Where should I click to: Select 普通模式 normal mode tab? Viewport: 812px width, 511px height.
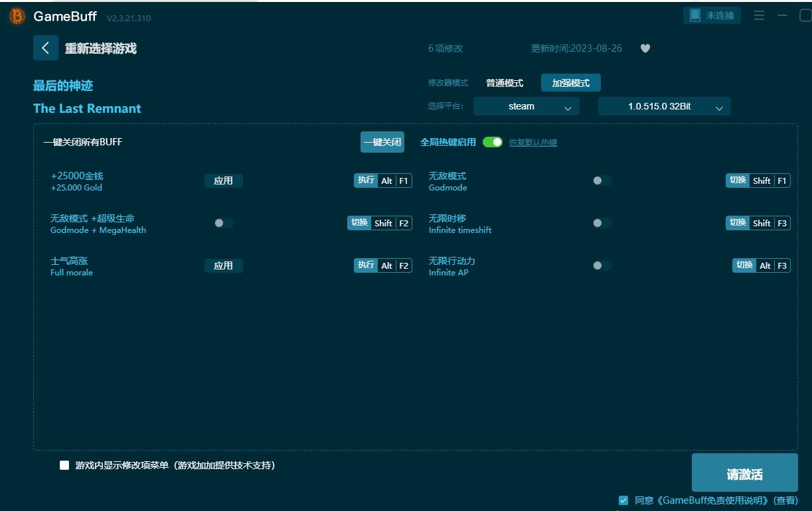pos(505,83)
